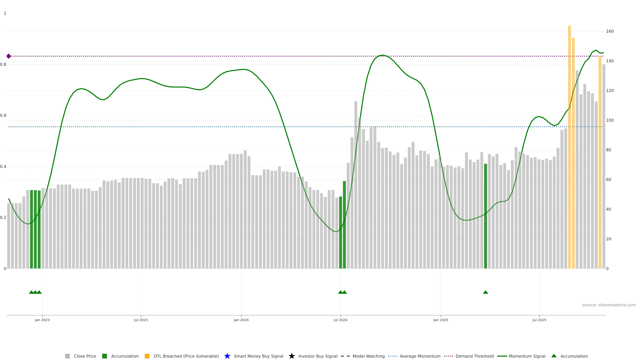Click the Momentum Signal legend text
This screenshot has width=644, height=362.
527,356
